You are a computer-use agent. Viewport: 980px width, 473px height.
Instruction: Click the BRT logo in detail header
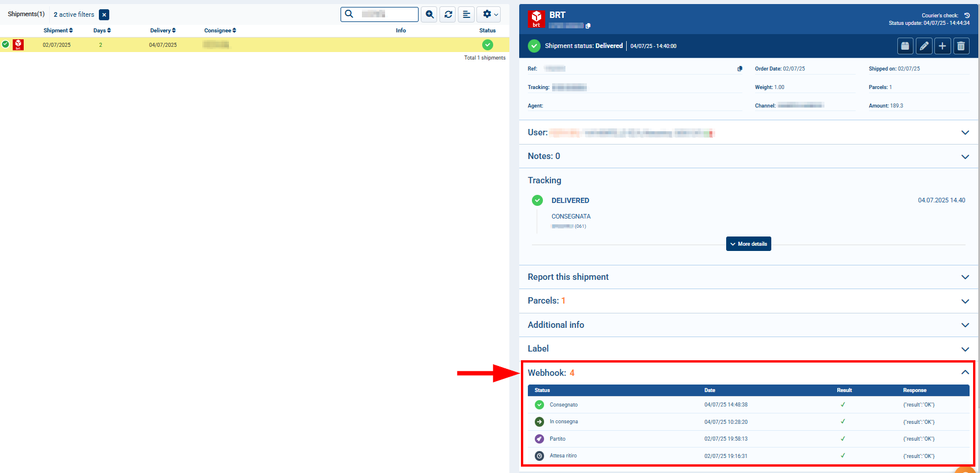tap(537, 19)
